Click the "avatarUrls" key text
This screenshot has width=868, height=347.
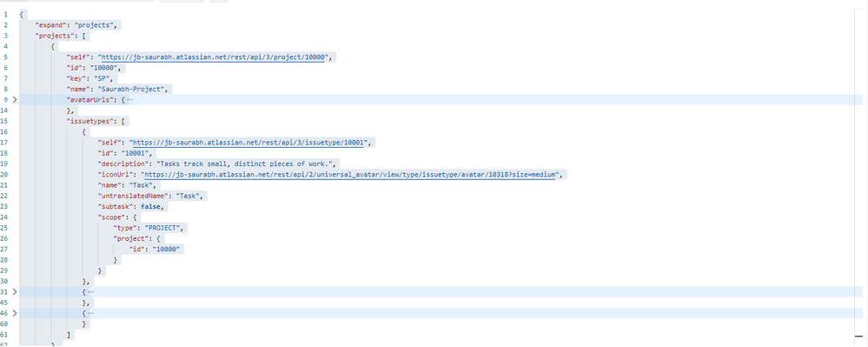point(89,100)
